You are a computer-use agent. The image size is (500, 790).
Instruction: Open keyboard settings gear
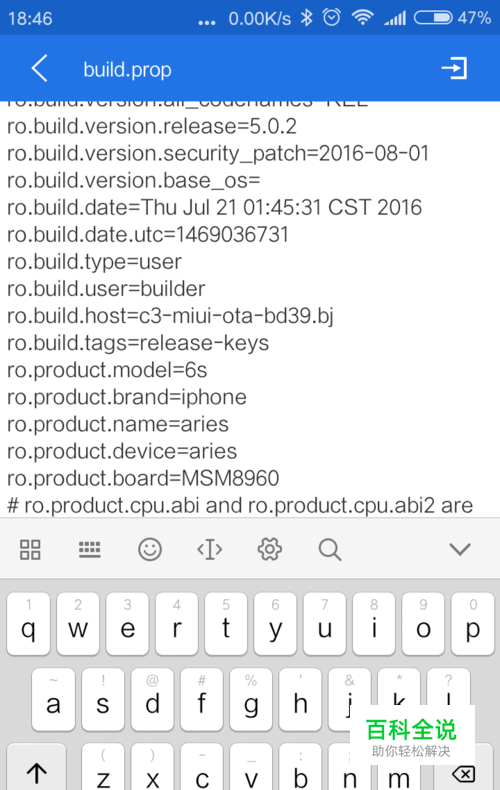tap(270, 549)
